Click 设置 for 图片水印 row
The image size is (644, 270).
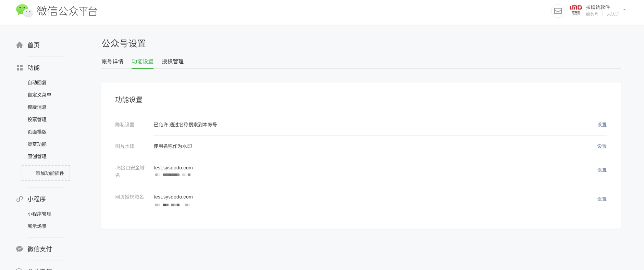point(602,146)
